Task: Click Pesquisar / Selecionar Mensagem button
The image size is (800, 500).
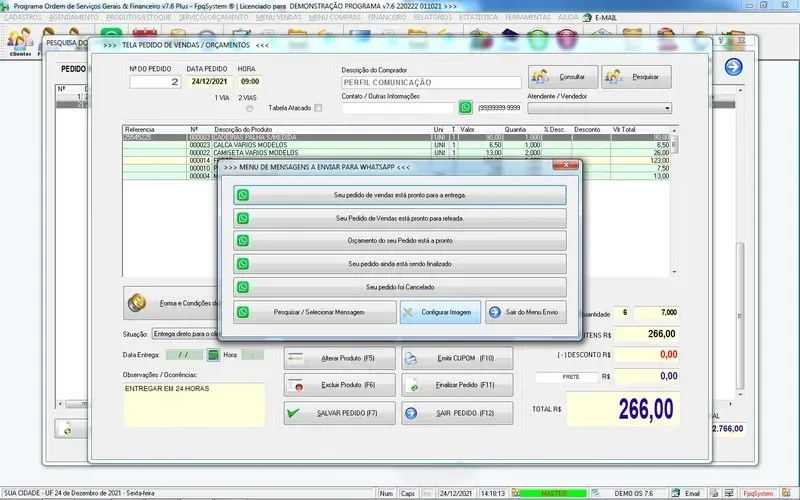Action: [313, 312]
